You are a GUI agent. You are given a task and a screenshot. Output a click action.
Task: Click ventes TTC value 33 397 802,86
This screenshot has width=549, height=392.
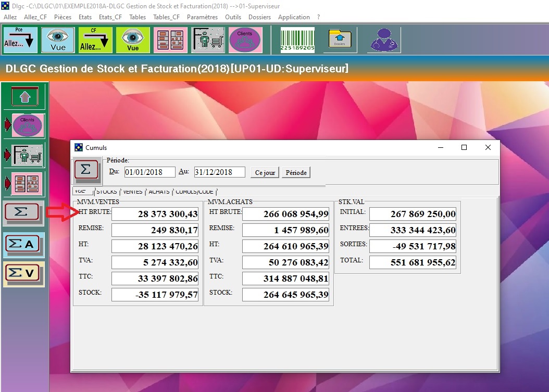click(155, 278)
